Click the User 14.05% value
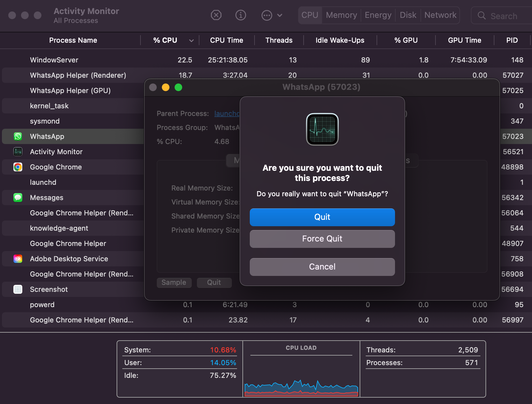This screenshot has width=532, height=404. [223, 363]
